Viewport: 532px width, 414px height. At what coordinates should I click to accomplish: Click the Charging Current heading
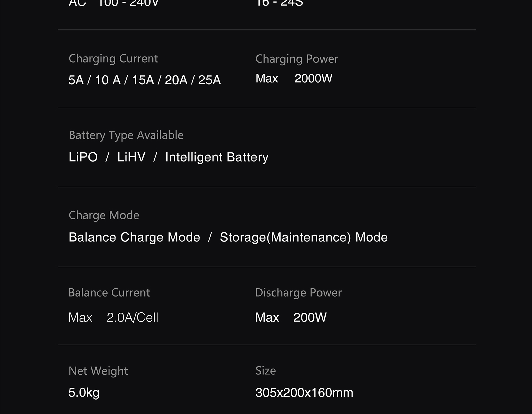tap(113, 59)
